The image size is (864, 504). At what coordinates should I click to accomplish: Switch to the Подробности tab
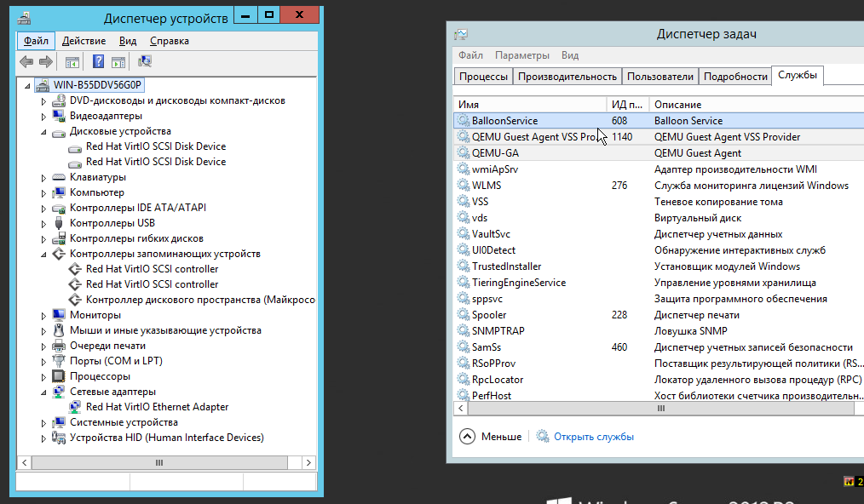[735, 77]
